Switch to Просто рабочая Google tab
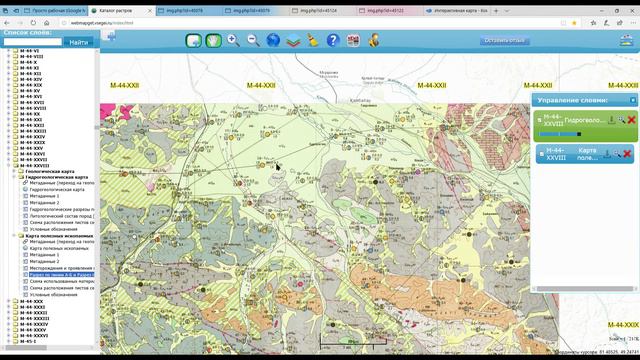The image size is (640, 360). [x=55, y=11]
